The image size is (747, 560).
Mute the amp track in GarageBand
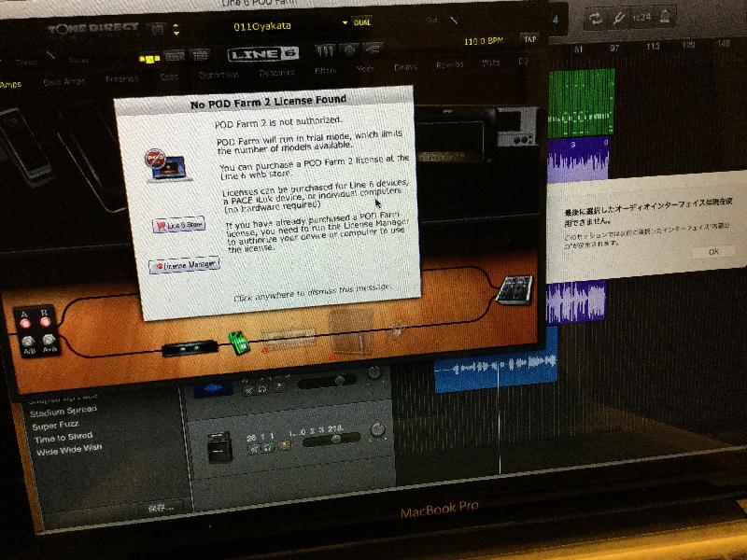click(255, 449)
